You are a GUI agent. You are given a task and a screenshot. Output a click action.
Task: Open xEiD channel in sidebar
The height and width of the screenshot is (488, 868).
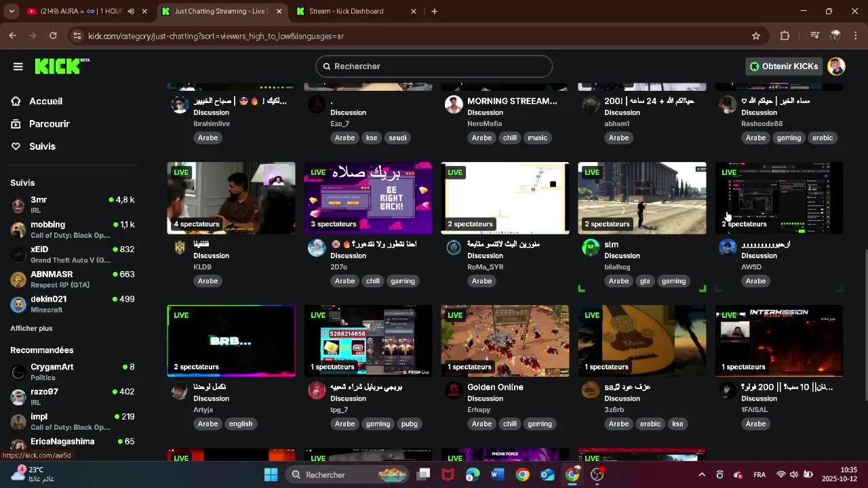73,254
